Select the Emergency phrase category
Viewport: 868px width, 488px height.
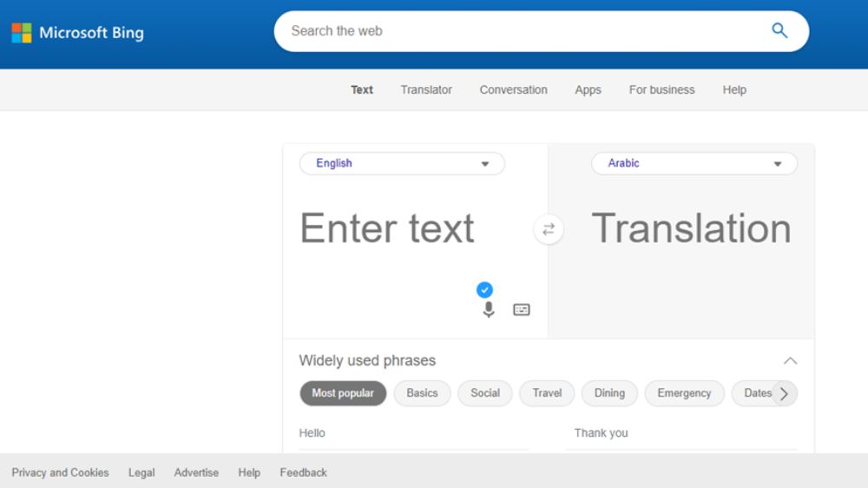coord(684,393)
